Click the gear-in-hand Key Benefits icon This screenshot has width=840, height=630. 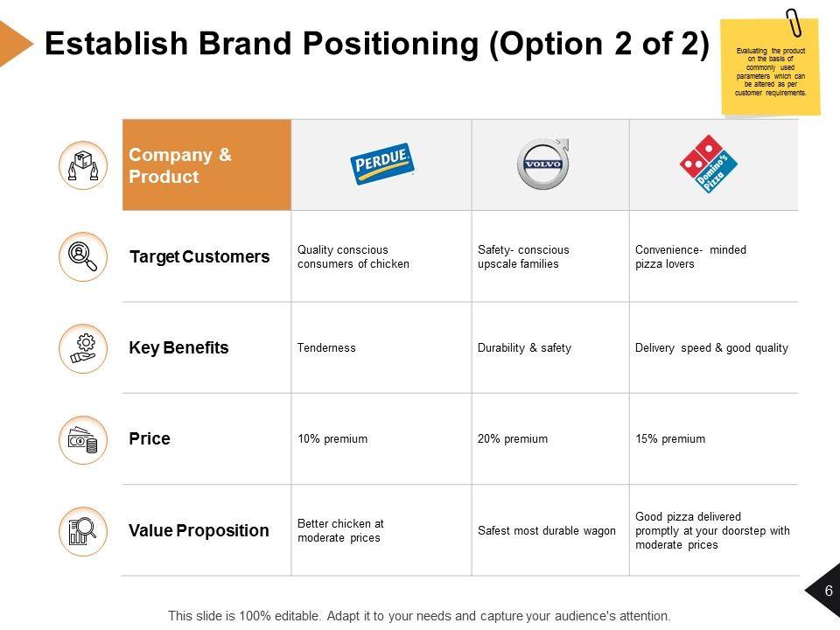point(82,347)
